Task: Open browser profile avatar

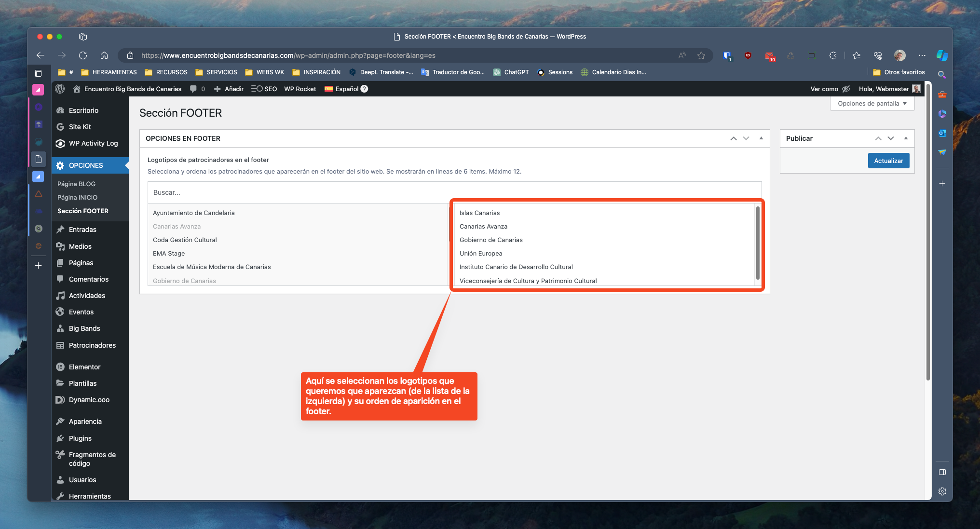Action: point(899,55)
